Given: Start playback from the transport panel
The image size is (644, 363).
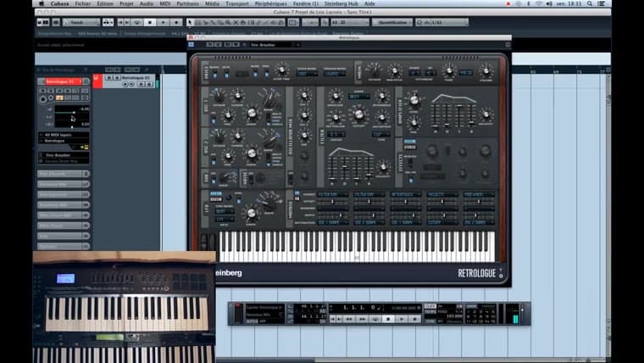Looking at the screenshot, I should [x=402, y=319].
